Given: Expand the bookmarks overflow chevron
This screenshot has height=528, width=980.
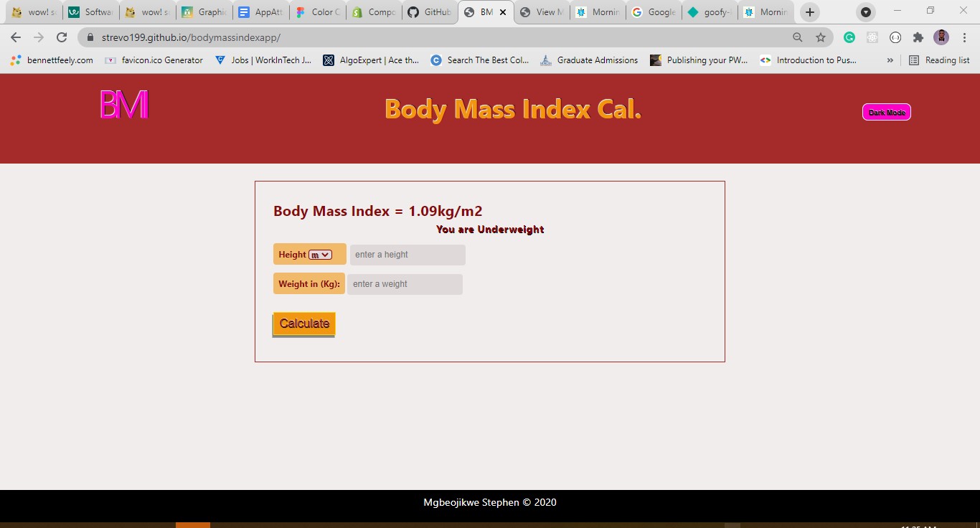Looking at the screenshot, I should (890, 60).
